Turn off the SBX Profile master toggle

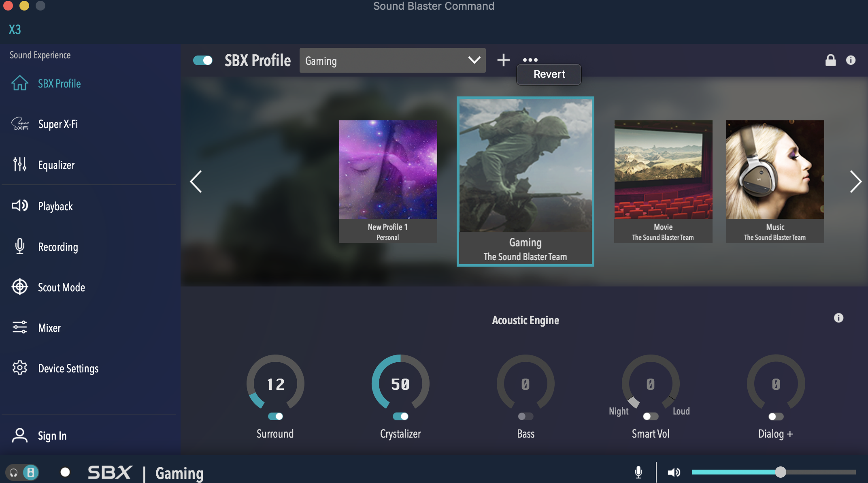pos(203,60)
